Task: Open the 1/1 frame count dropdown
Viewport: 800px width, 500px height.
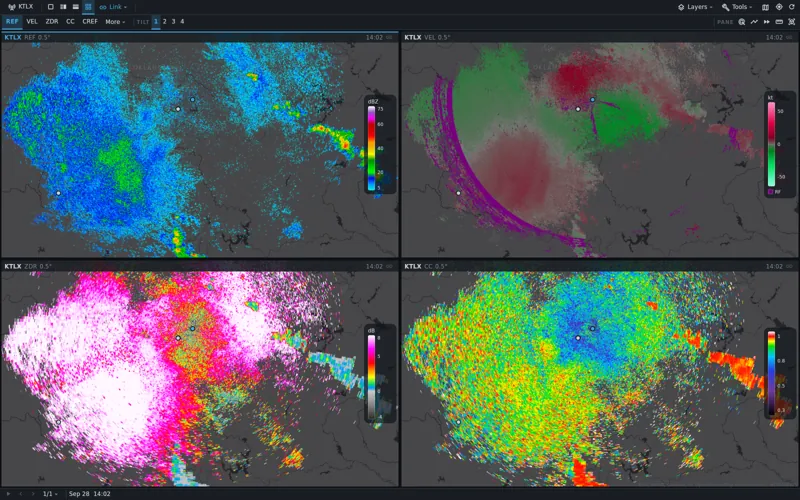Action: [49, 494]
